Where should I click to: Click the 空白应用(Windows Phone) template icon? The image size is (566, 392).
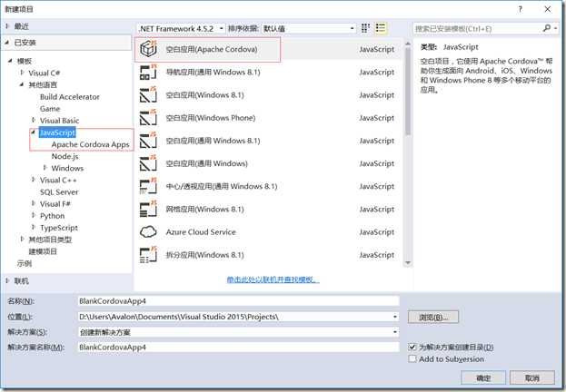point(148,118)
